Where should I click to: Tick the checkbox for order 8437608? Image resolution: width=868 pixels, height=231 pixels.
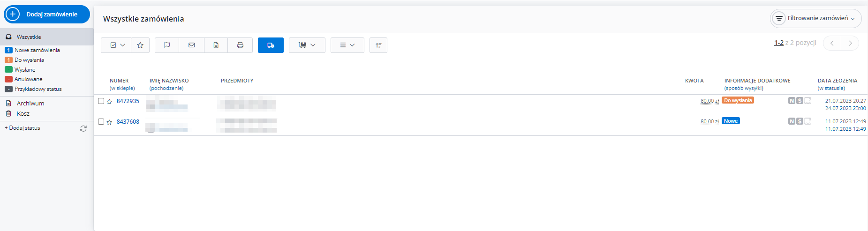click(x=101, y=121)
